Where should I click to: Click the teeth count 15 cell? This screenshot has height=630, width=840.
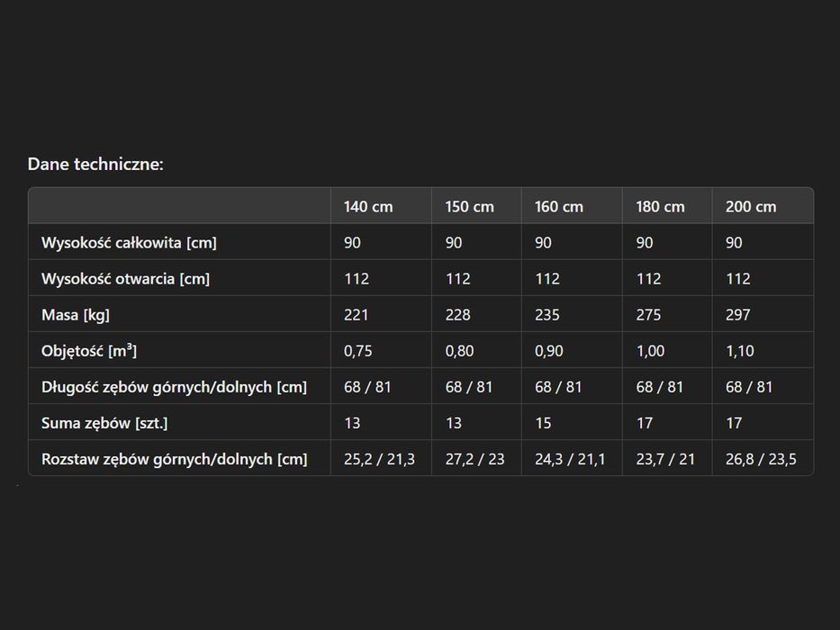(x=572, y=423)
